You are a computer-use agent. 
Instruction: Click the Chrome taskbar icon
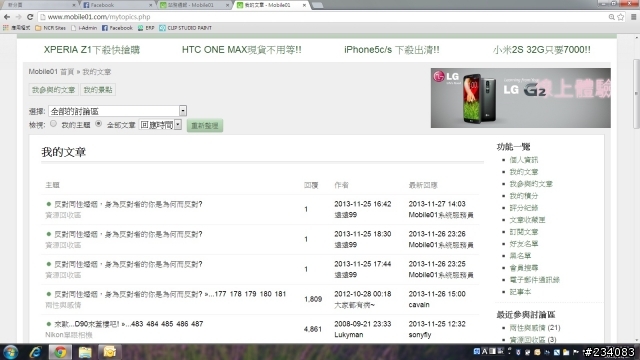(60, 352)
